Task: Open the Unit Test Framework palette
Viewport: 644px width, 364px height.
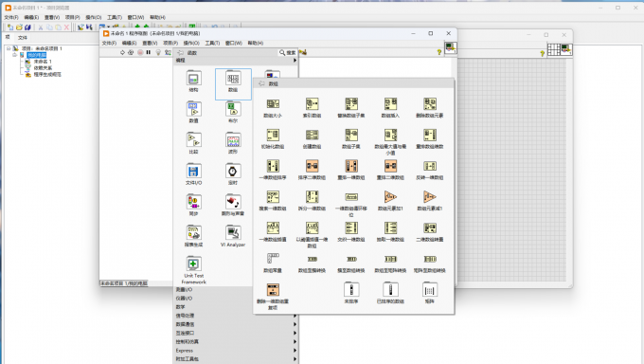Action: pos(193,270)
